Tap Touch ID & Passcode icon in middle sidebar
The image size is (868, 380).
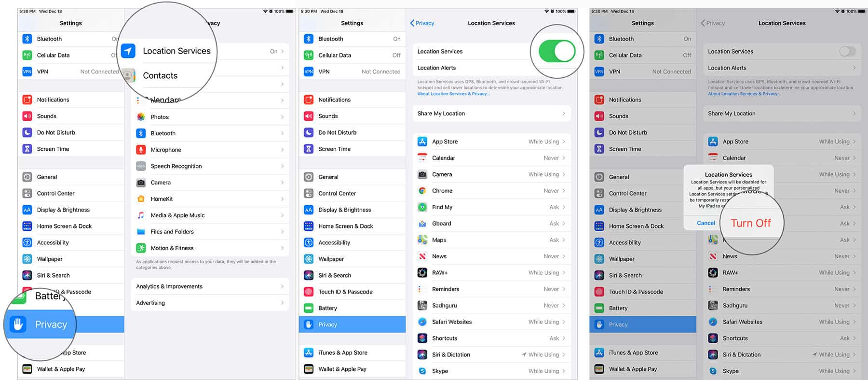309,292
